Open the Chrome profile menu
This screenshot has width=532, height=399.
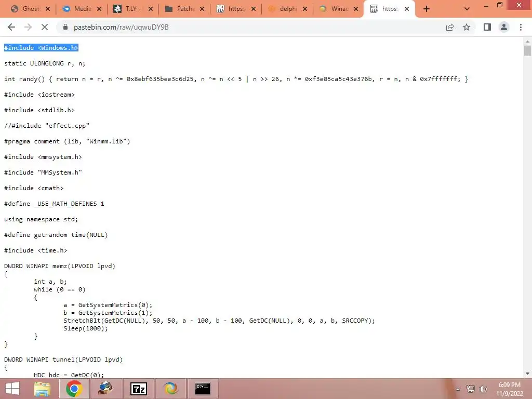[x=504, y=27]
